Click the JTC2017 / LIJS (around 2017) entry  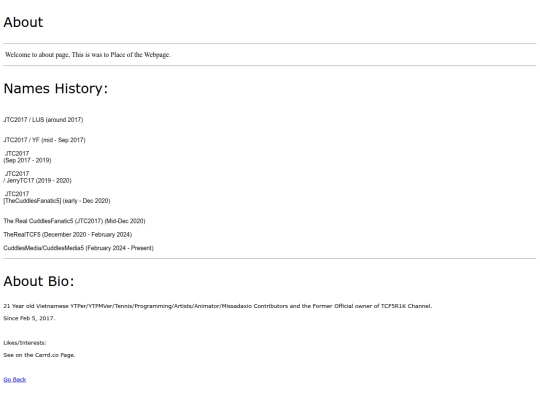click(x=43, y=120)
